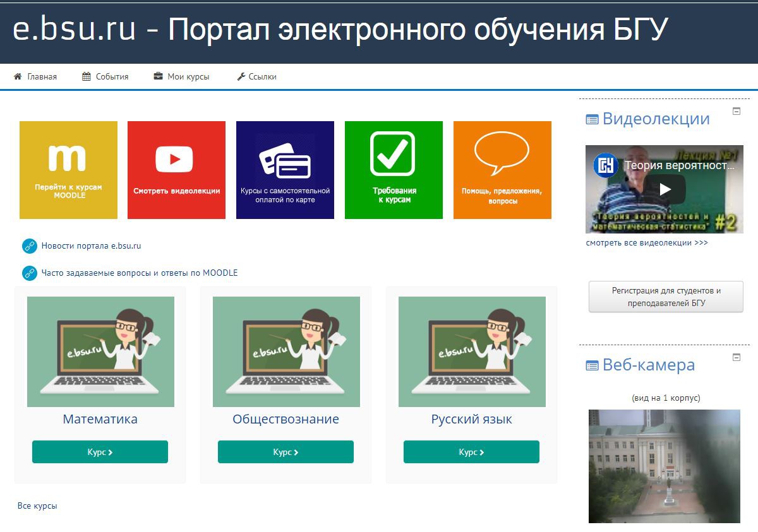Open the red video lectures tile

coord(176,170)
